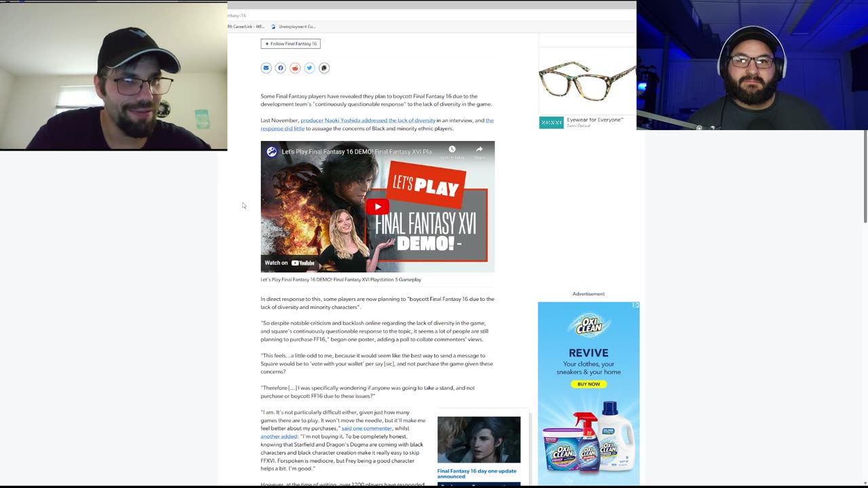Open PA CareerLink bookmark
The width and height of the screenshot is (868, 488).
click(x=245, y=26)
